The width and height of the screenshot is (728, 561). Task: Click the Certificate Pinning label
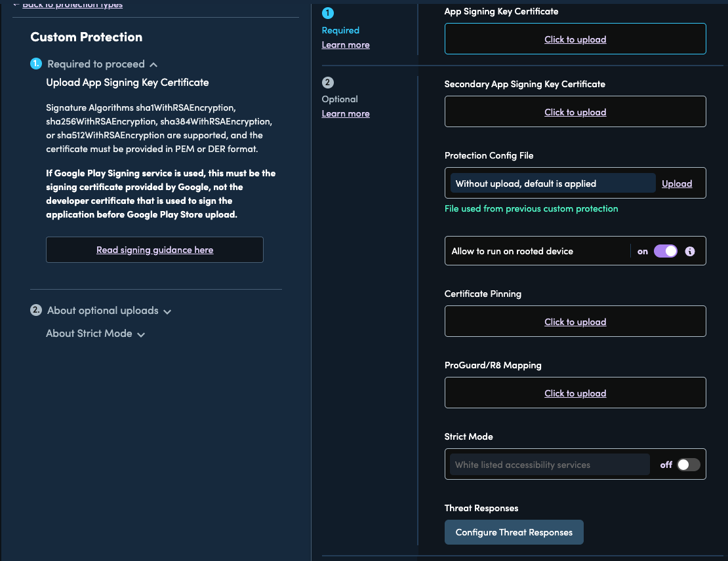tap(483, 294)
